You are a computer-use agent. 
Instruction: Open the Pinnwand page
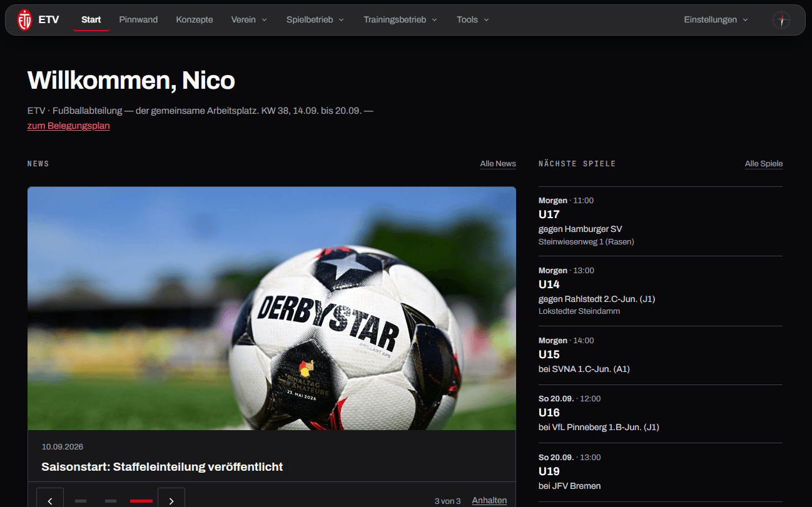coord(138,20)
